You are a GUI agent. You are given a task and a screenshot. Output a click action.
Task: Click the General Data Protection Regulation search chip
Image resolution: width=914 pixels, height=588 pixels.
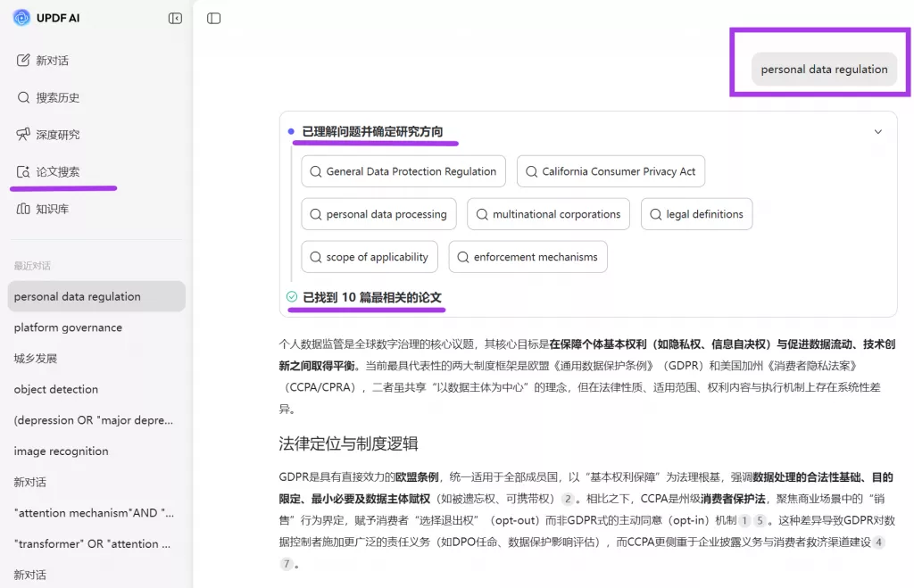[403, 170]
